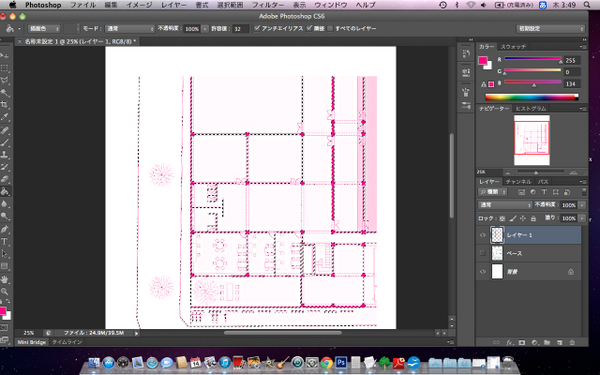
Task: Hide the 背景 layer via its eye icon
Action: tap(483, 271)
